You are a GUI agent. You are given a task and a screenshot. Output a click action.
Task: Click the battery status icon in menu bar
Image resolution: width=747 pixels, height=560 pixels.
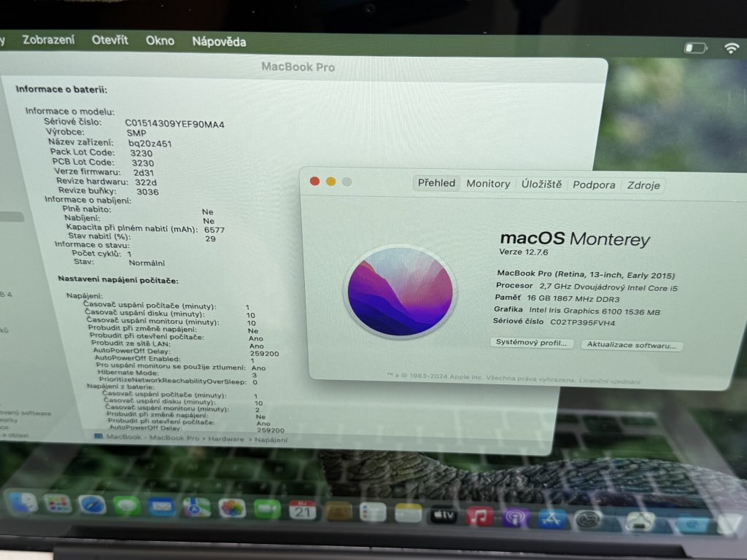coord(695,48)
